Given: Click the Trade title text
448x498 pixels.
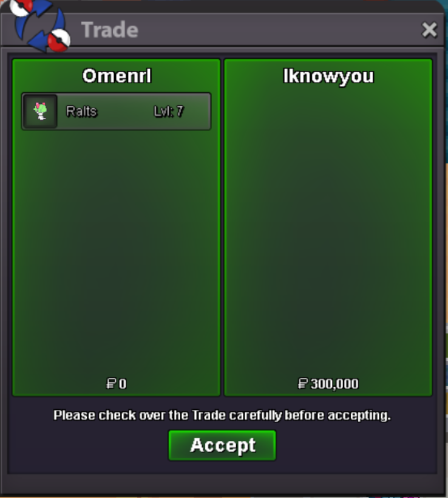Looking at the screenshot, I should click(x=109, y=30).
